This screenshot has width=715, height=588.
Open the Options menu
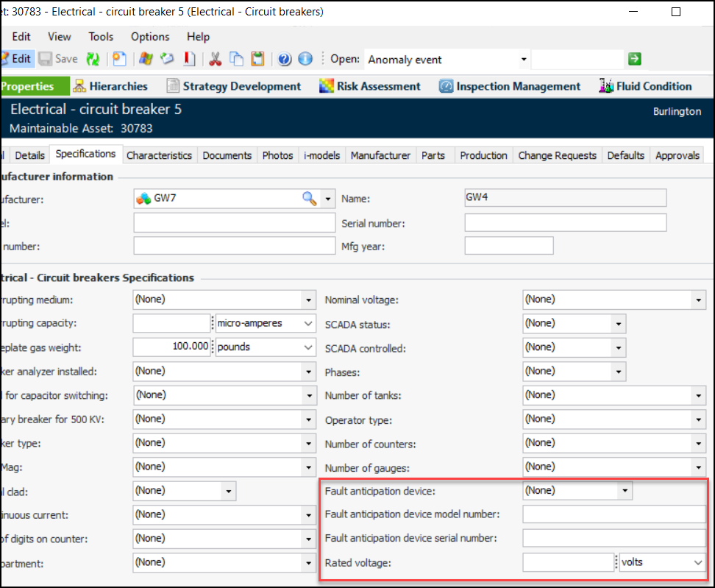(150, 36)
